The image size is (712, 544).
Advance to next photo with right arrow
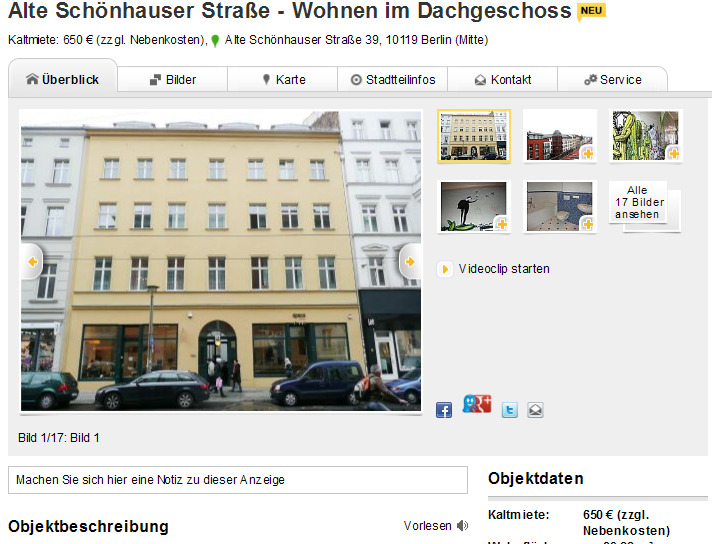(x=410, y=262)
